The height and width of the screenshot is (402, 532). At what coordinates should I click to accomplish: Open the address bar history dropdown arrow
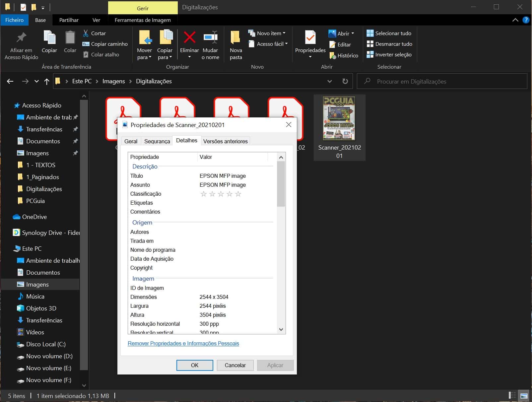pyautogui.click(x=329, y=81)
